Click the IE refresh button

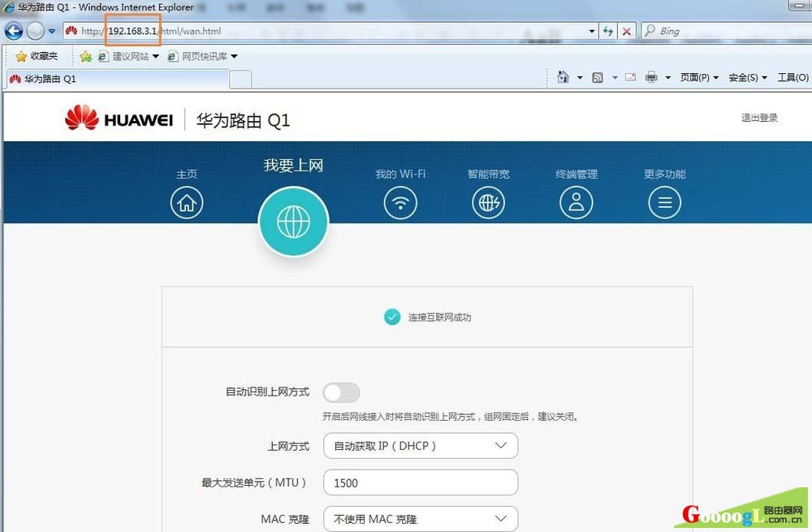608,32
